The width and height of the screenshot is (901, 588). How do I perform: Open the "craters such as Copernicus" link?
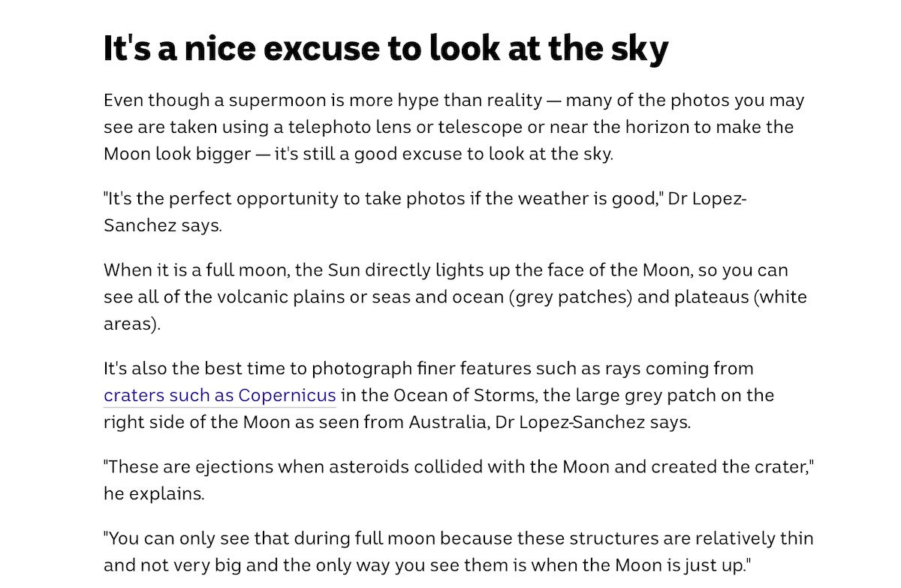coord(219,395)
